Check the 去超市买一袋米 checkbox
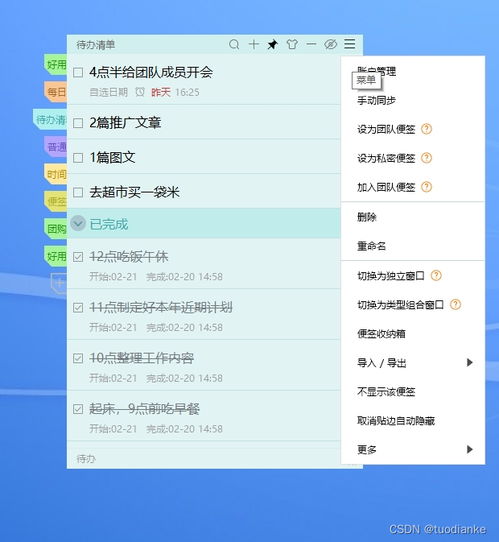499x542 pixels. pyautogui.click(x=78, y=192)
